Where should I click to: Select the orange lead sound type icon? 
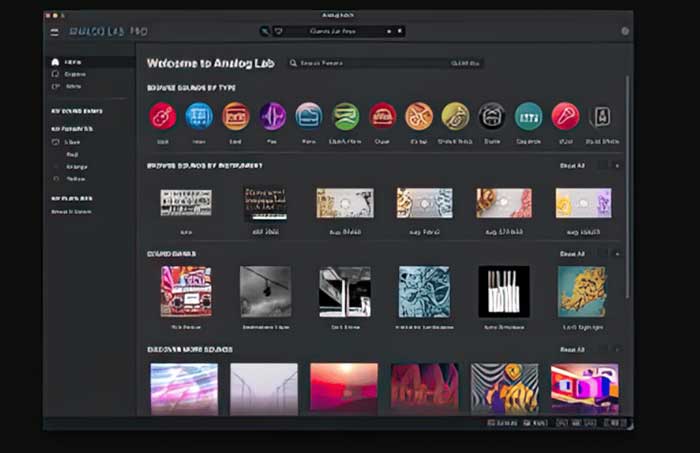coord(236,116)
